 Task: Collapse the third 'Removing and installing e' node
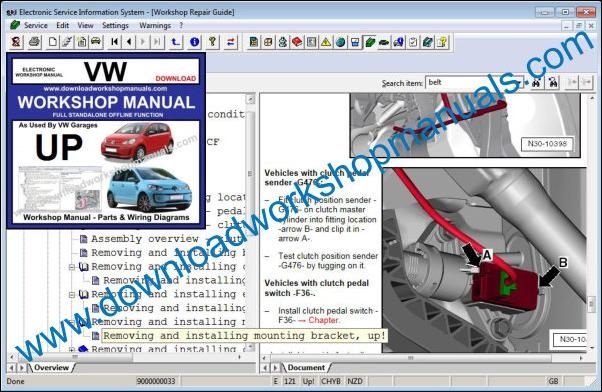coord(72,294)
